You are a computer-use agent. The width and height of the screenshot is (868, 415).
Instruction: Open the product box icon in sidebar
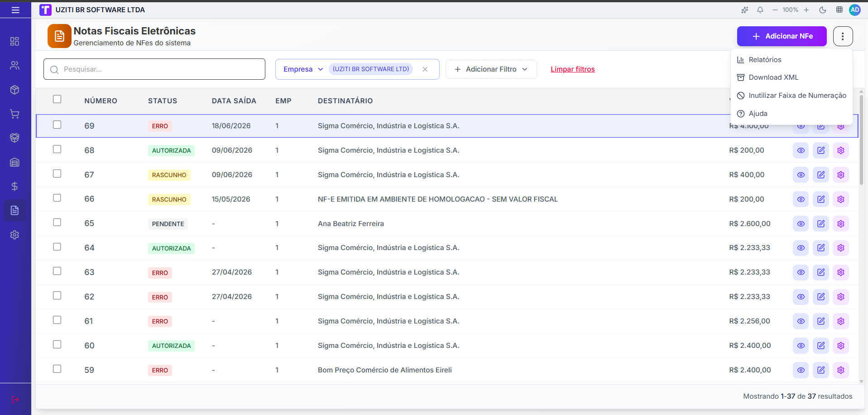click(14, 90)
